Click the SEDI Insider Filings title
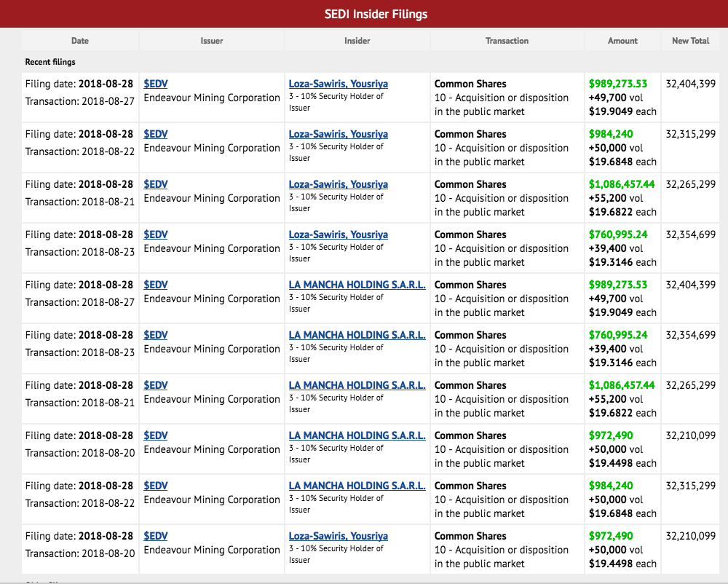Screen dimensions: 728x584 pyautogui.click(x=376, y=15)
